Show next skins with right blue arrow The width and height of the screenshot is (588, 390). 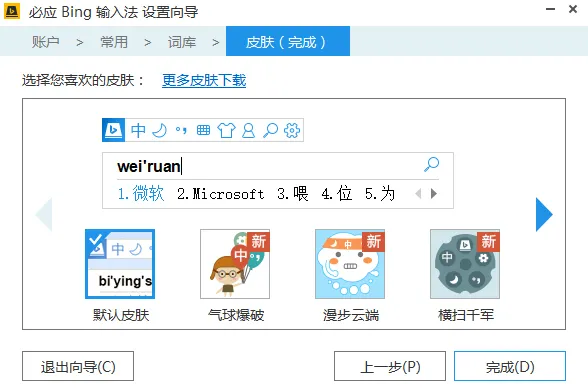coord(544,214)
